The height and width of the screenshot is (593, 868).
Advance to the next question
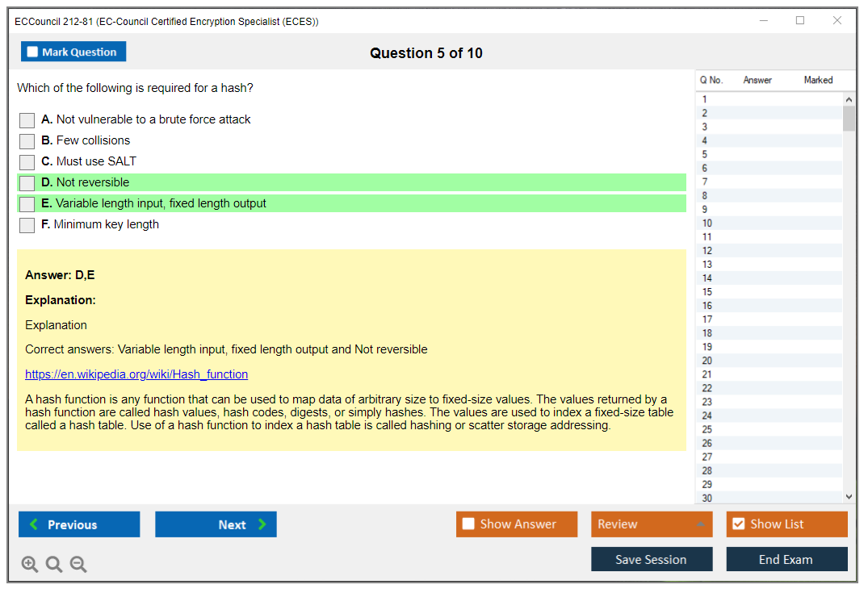click(x=216, y=524)
